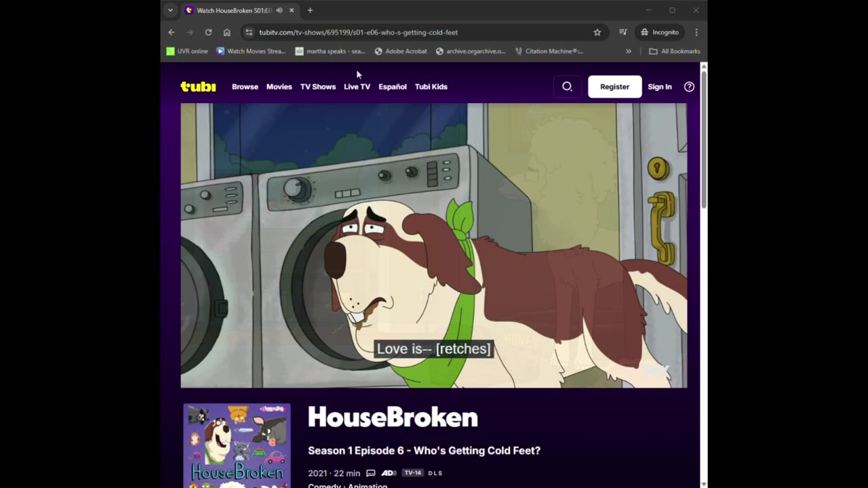Open the Tubi help icon
This screenshot has width=868, height=488.
click(x=689, y=87)
